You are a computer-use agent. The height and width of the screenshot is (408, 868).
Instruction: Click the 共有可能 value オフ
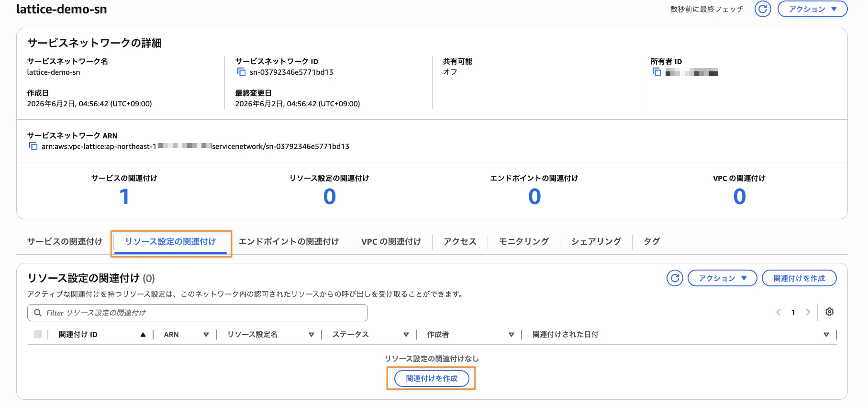pyautogui.click(x=450, y=72)
